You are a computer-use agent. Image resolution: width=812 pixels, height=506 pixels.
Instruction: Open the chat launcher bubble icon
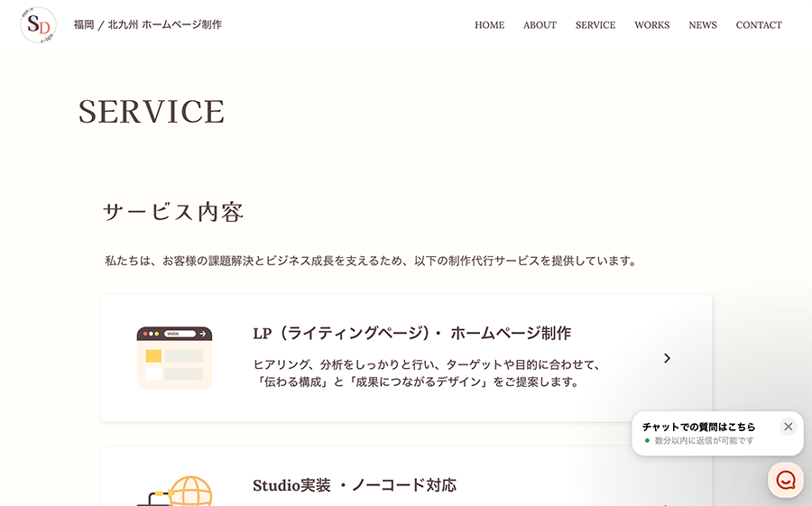(x=785, y=480)
